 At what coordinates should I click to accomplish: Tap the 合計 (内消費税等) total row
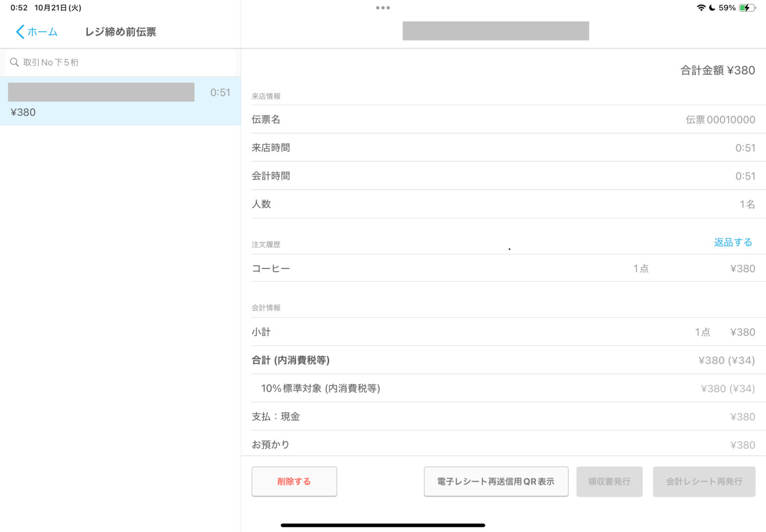[x=503, y=360]
